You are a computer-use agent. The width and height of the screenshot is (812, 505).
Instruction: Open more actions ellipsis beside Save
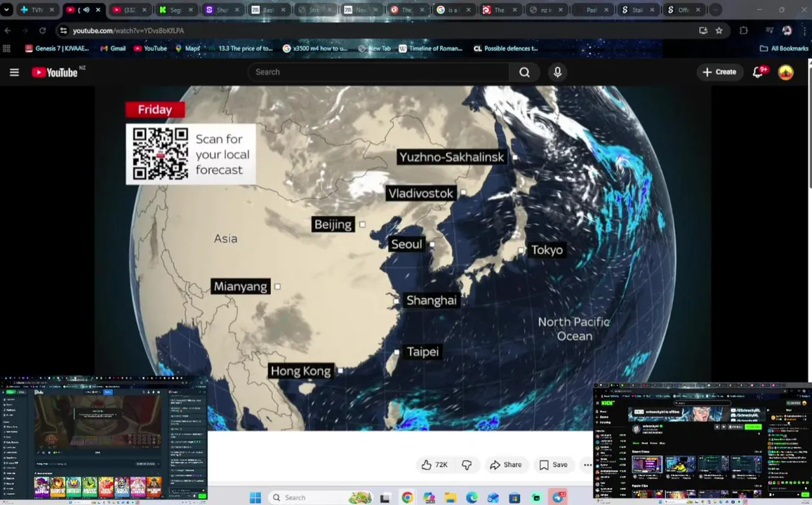(x=587, y=464)
